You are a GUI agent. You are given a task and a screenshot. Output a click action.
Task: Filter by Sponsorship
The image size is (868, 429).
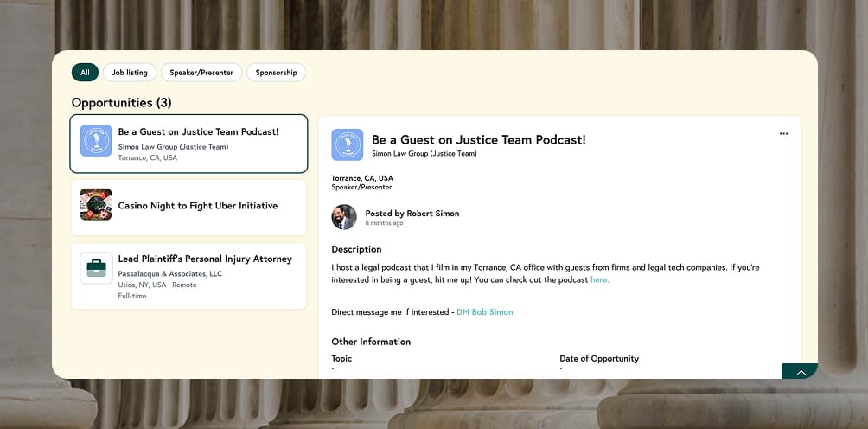click(277, 73)
